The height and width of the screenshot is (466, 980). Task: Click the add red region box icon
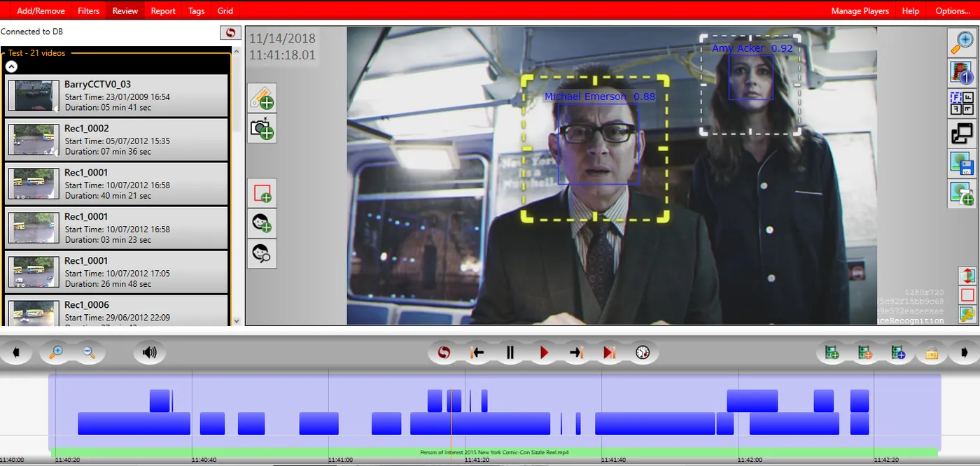pos(262,193)
